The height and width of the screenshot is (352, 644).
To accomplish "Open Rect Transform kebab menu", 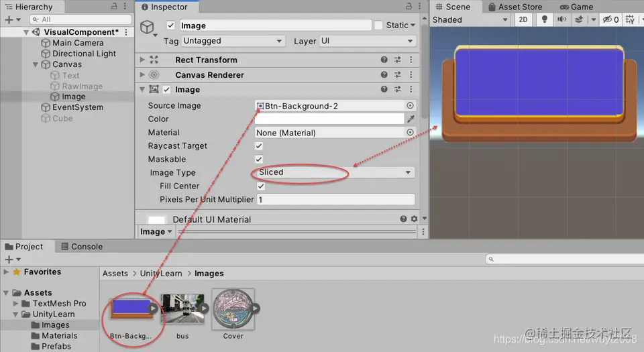I will 411,60.
